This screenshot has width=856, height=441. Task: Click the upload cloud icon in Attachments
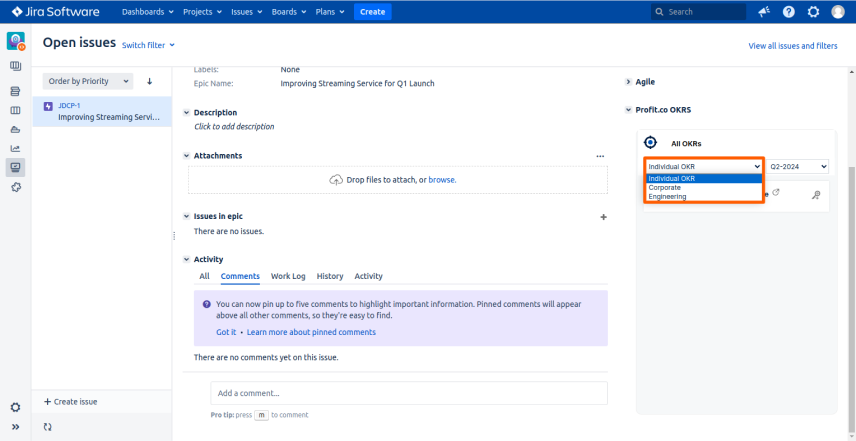(336, 180)
